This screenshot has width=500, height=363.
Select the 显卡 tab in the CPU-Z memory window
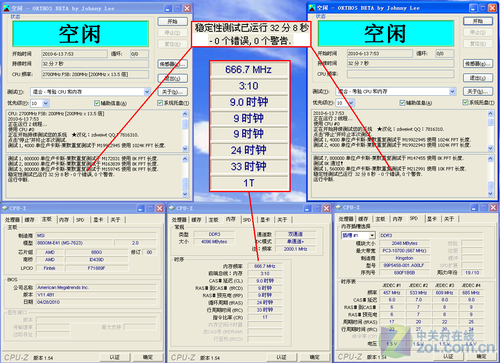(265, 220)
